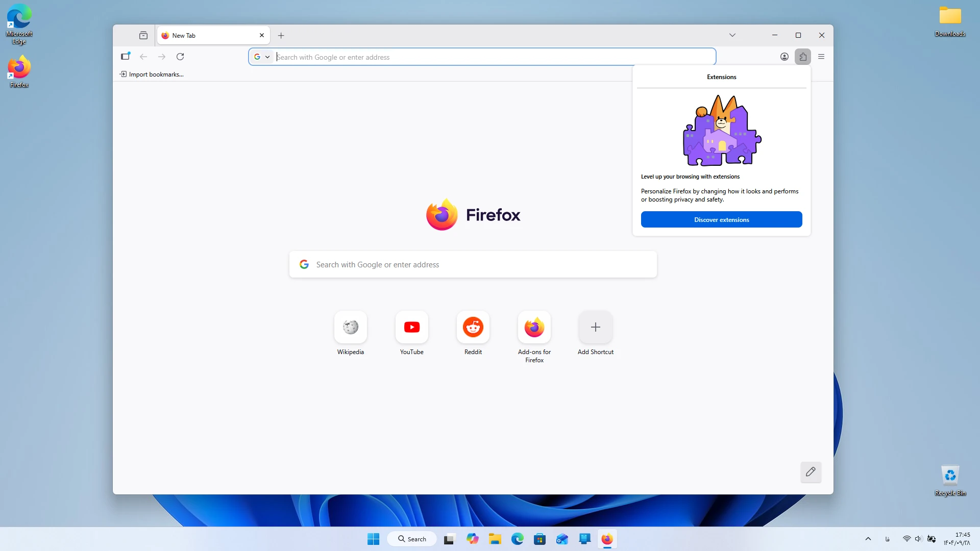Launch Copilot from the taskbar

point(473,539)
